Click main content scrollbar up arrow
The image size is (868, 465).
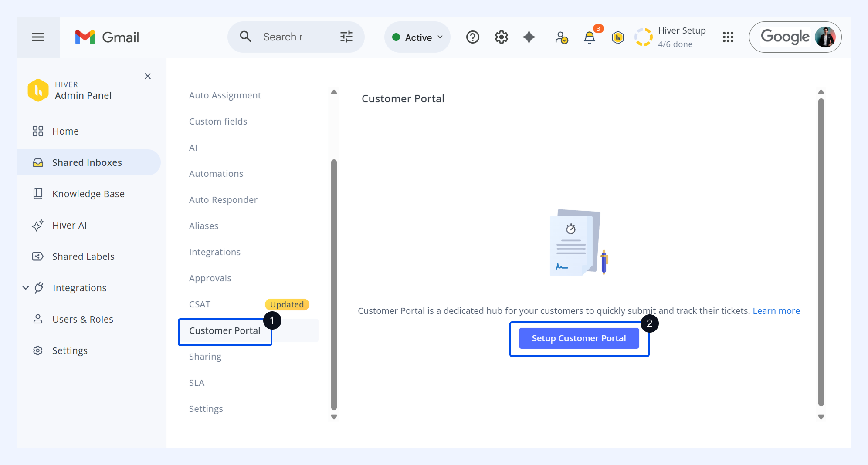(x=821, y=92)
